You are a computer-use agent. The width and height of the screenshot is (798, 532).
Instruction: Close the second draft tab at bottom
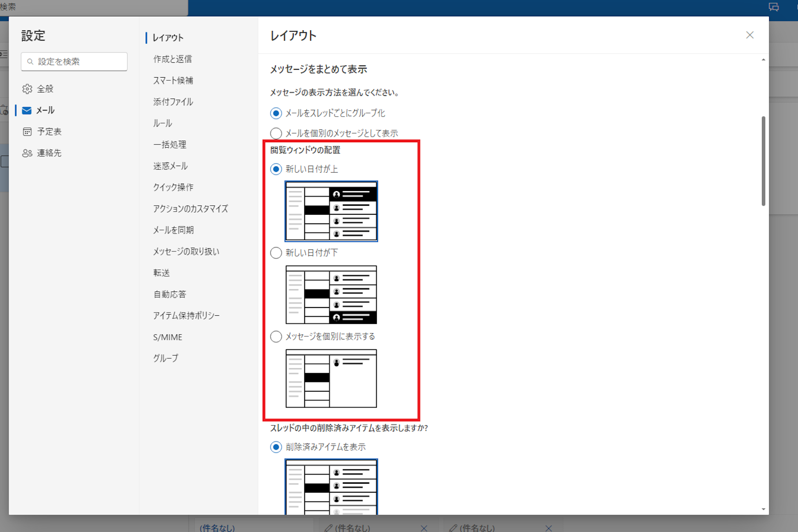coord(424,528)
